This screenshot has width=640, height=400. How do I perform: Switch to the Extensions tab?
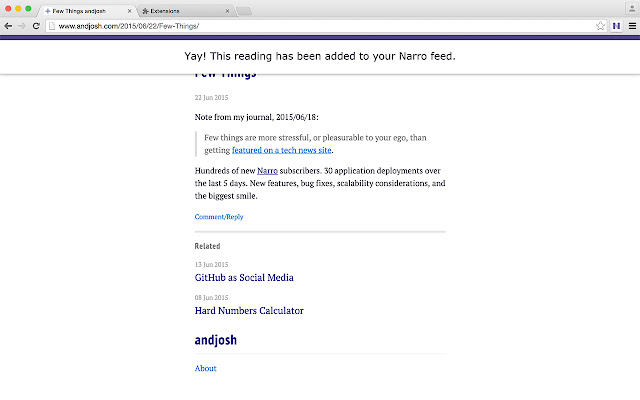click(186, 11)
